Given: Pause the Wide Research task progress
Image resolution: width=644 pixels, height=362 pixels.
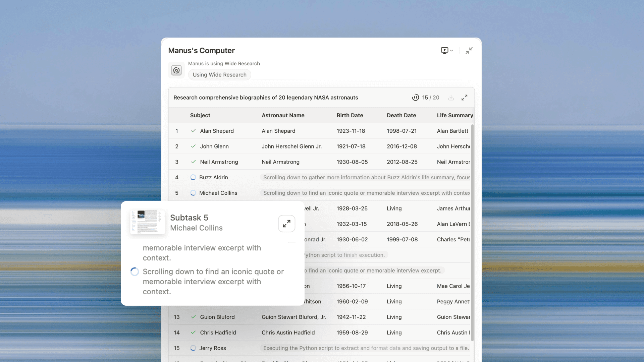Looking at the screenshot, I should pos(416,98).
